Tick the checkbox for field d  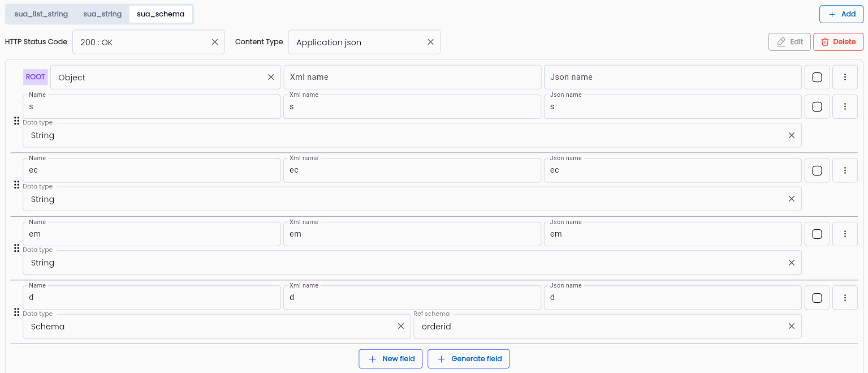pyautogui.click(x=817, y=298)
